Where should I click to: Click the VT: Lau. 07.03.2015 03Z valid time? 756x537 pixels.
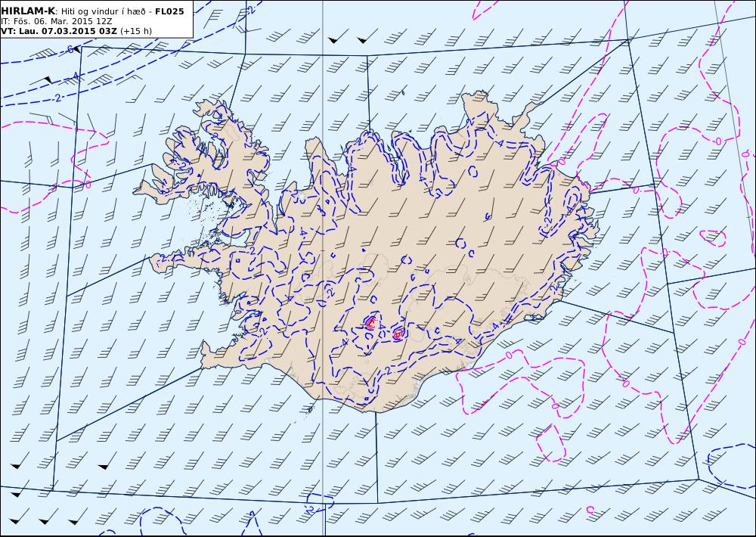click(59, 31)
